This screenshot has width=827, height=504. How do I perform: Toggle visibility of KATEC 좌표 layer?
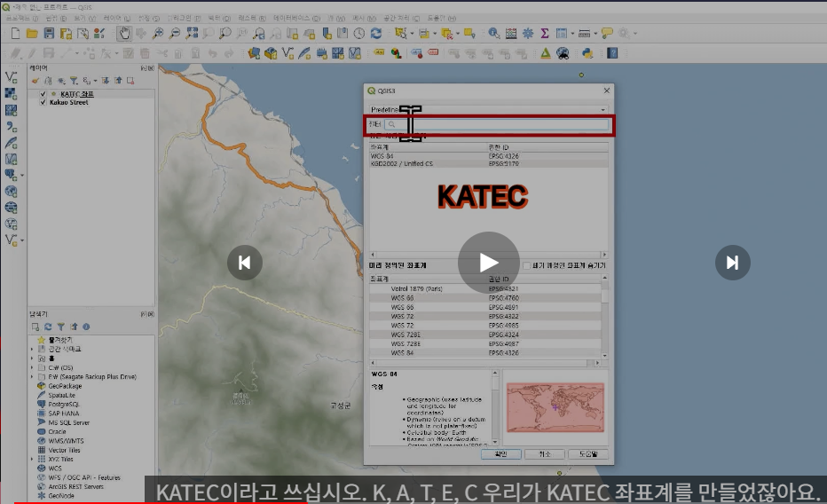[43, 94]
